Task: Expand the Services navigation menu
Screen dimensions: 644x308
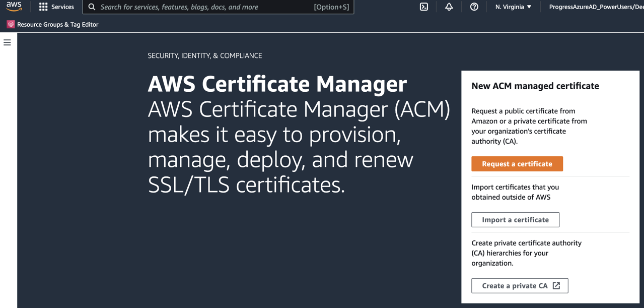Action: click(x=56, y=7)
